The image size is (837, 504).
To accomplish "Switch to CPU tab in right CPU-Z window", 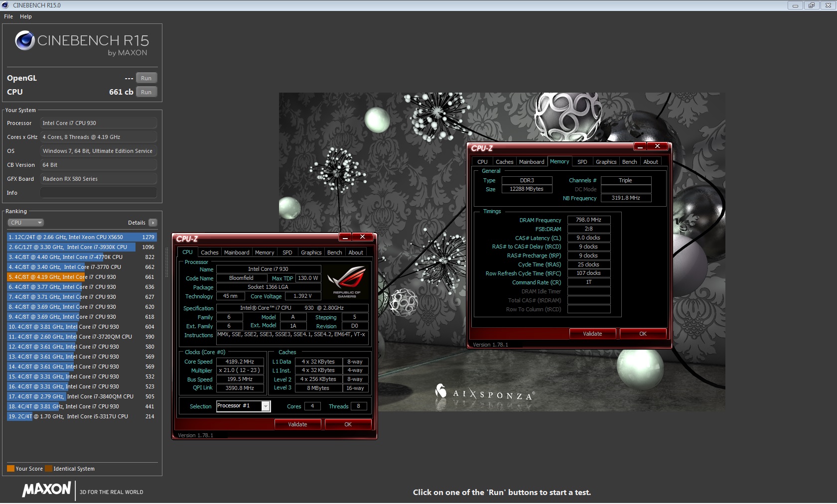I will pyautogui.click(x=482, y=162).
